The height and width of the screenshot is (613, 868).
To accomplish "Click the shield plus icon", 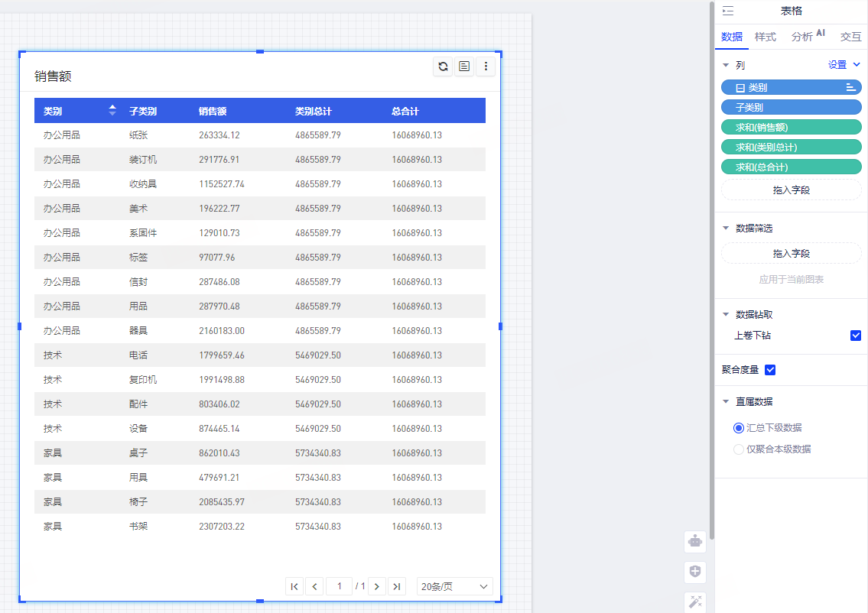I will pyautogui.click(x=695, y=572).
